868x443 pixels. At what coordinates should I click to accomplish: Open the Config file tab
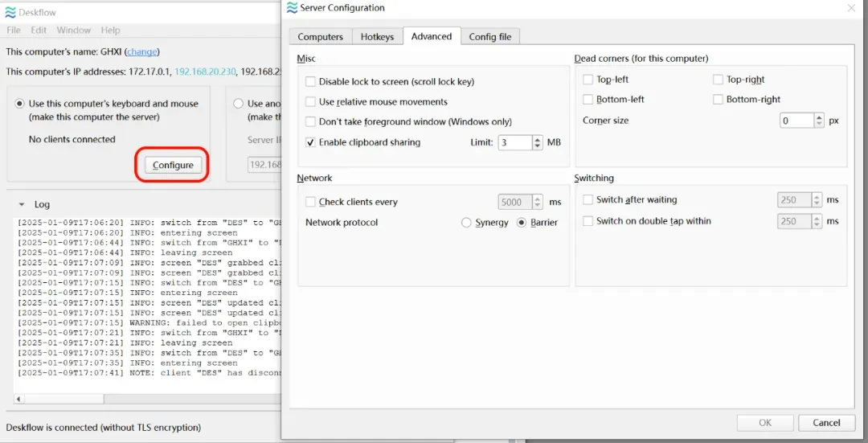(x=490, y=36)
